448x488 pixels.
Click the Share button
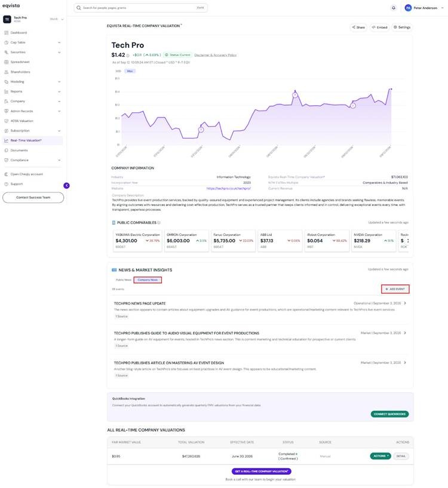[358, 27]
